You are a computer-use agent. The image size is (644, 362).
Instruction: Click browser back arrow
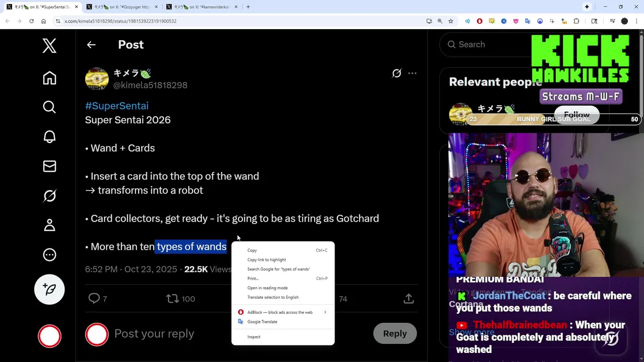click(x=8, y=21)
